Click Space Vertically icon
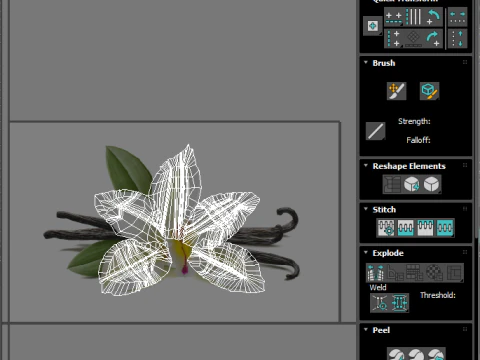This screenshot has width=480, height=360. coord(457,39)
